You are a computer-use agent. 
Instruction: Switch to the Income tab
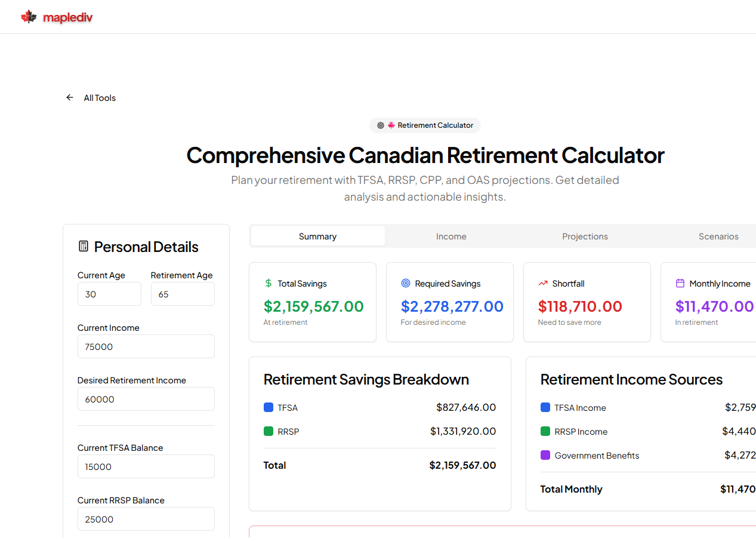tap(451, 236)
